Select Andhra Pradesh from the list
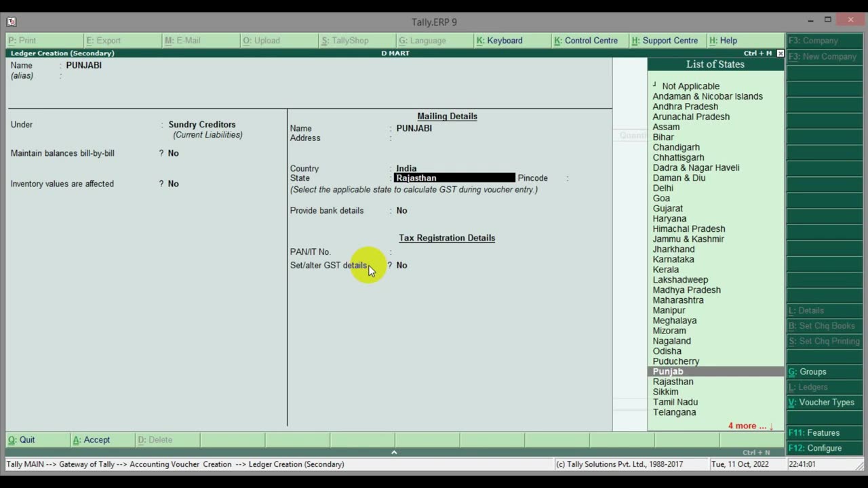Viewport: 868px width, 488px height. pos(685,106)
